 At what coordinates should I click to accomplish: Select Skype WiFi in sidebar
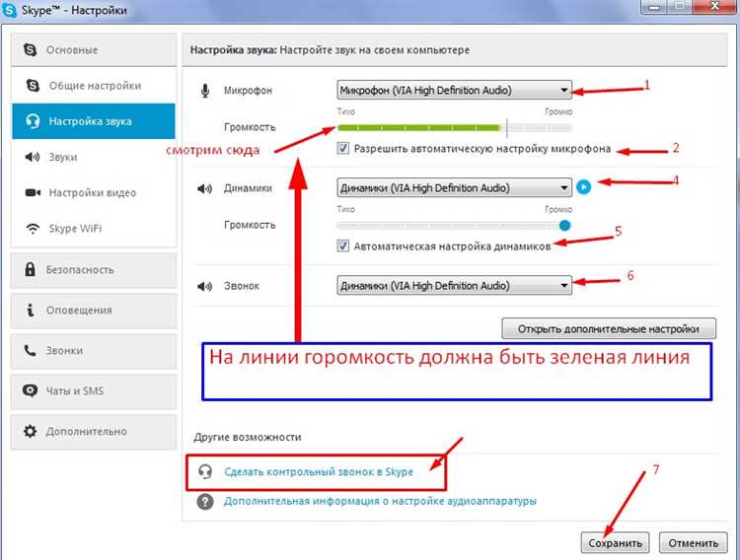click(x=94, y=229)
